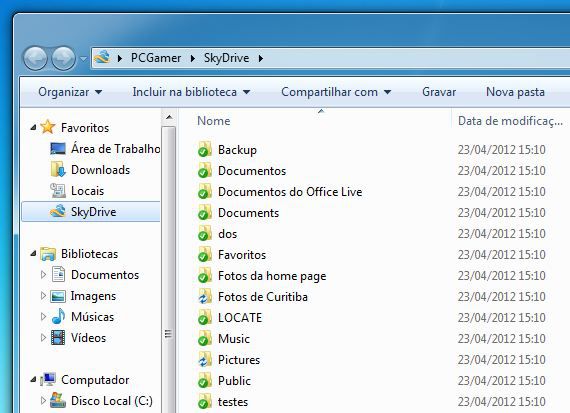Open Compartilhar com menu
The image size is (570, 413).
pyautogui.click(x=336, y=92)
